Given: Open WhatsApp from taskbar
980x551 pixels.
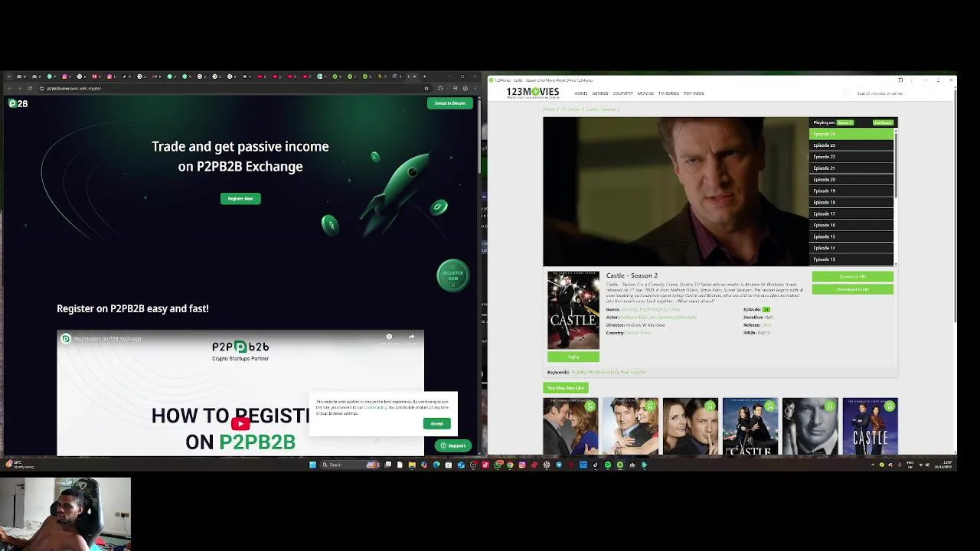Looking at the screenshot, I should (x=498, y=465).
